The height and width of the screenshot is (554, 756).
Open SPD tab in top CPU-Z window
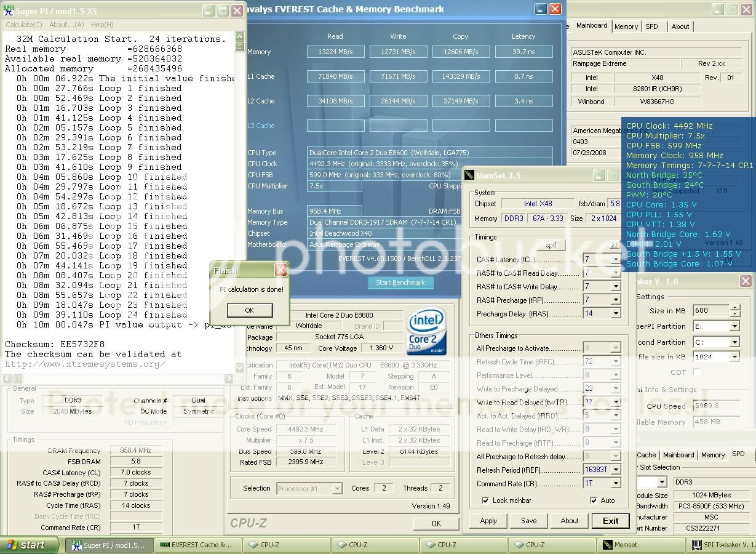[651, 26]
